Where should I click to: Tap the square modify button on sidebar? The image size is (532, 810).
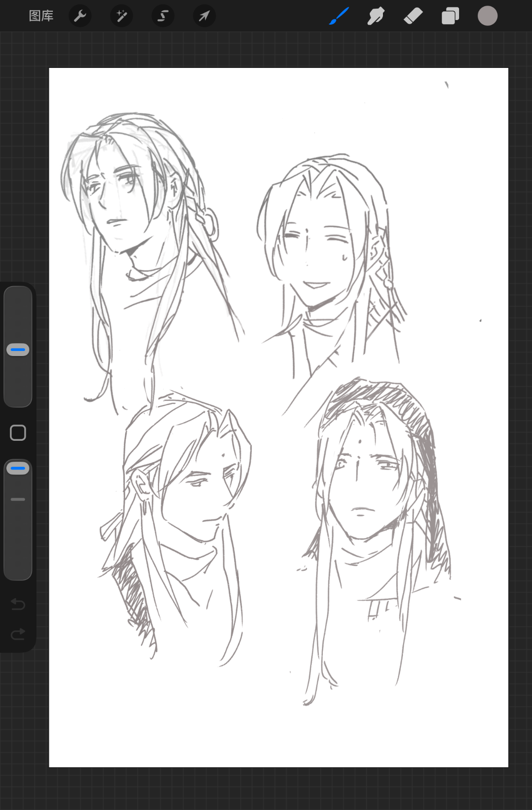point(18,433)
